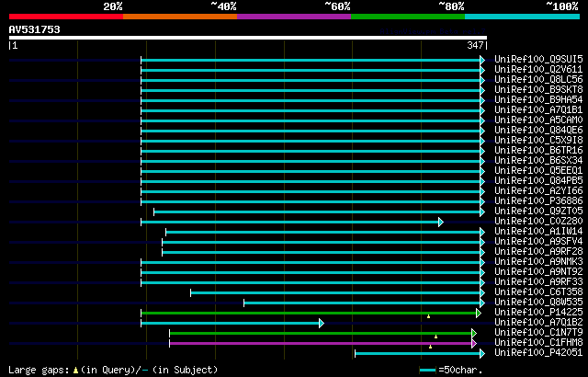Click the cyan alignment bar for UniRef100_A7Q1B2
Screen dimensions: 588x377
[x=232, y=323]
